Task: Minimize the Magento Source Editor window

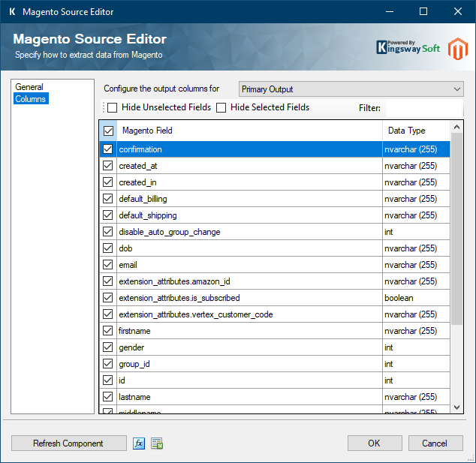Action: (x=390, y=11)
